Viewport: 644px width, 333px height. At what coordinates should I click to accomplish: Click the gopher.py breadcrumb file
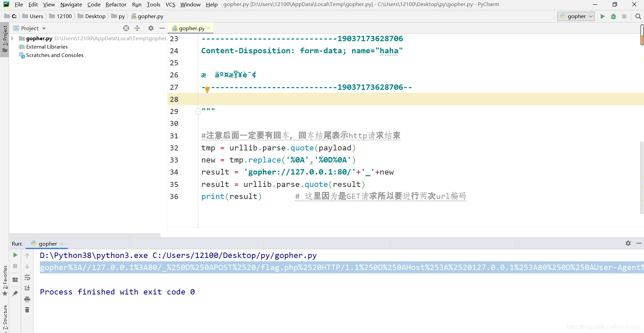click(147, 16)
